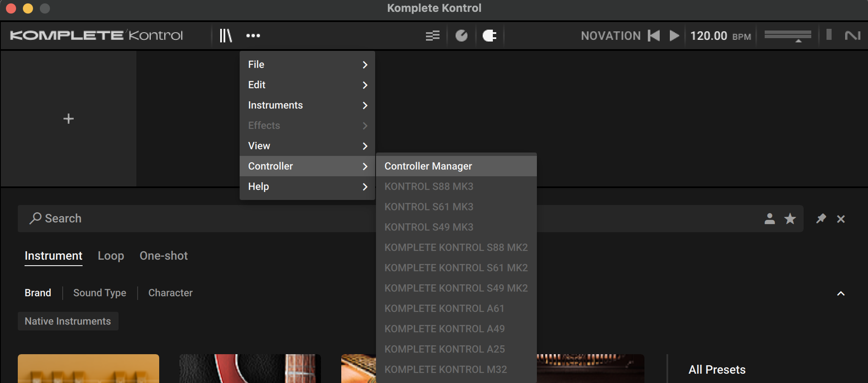This screenshot has height=383, width=868.
Task: Show the preset list view icon
Action: click(432, 36)
